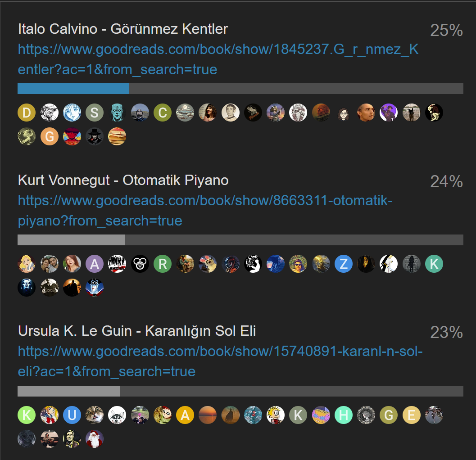
Task: Click the olive 'C' voter avatar
Action: [x=163, y=113]
